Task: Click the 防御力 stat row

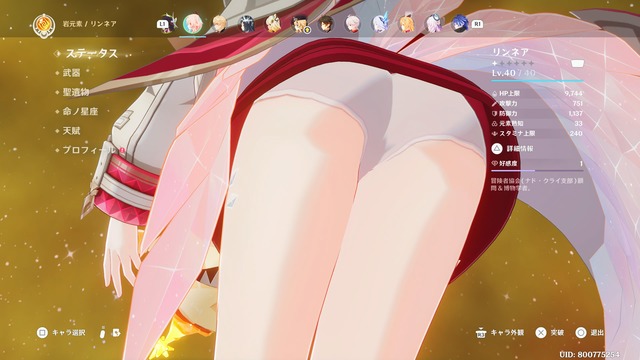Action: [537, 113]
